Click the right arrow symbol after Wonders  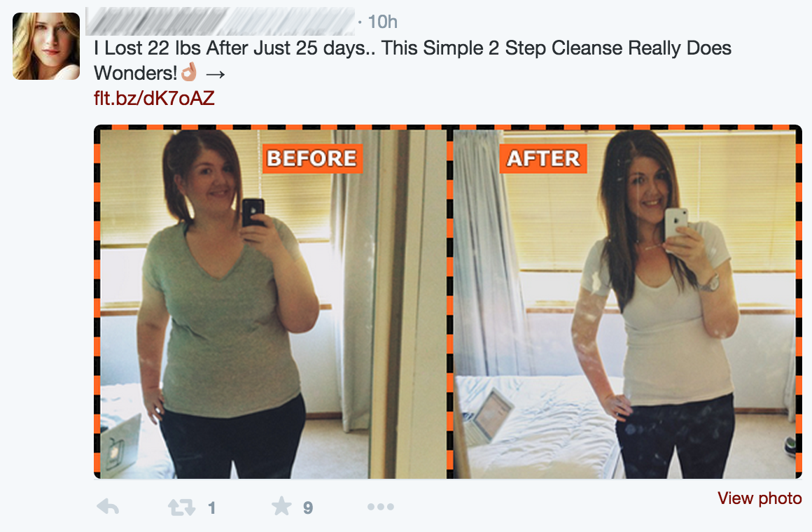[216, 74]
